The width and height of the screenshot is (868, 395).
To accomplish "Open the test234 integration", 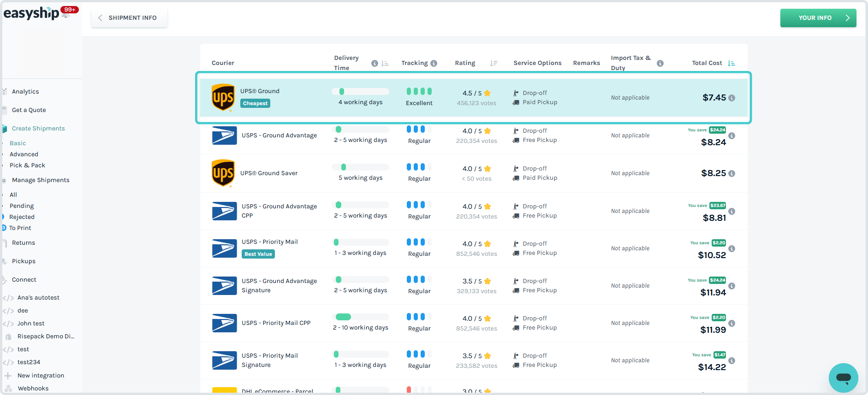I will 29,362.
